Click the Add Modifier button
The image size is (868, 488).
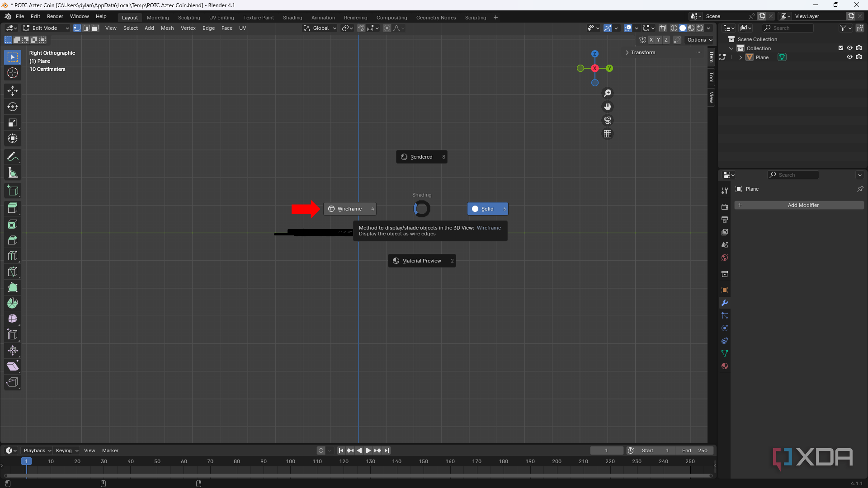pos(799,205)
